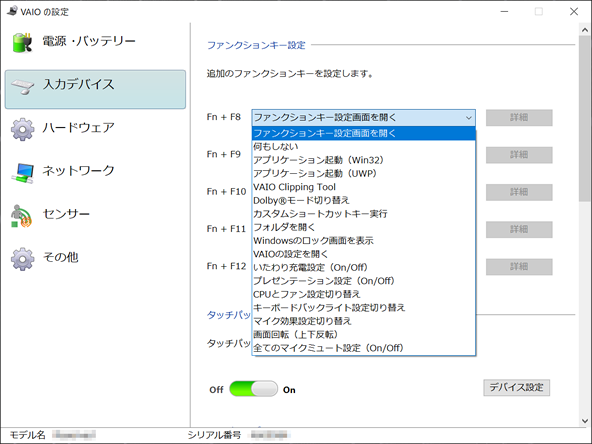Viewport: 592px width, 444px height.
Task: Choose キーボードバックライト設定切り替え option
Action: tap(364, 307)
